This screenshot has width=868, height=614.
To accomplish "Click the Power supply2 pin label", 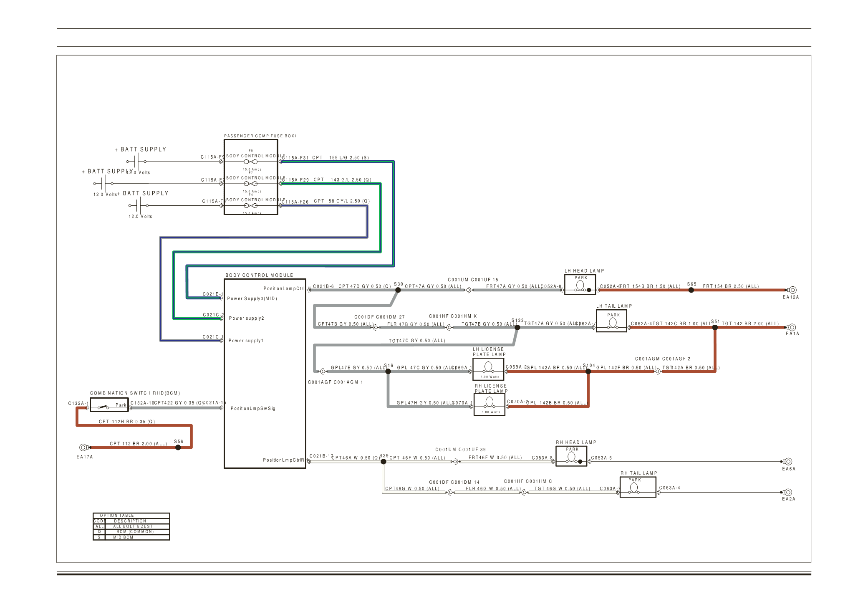I will coord(246,318).
